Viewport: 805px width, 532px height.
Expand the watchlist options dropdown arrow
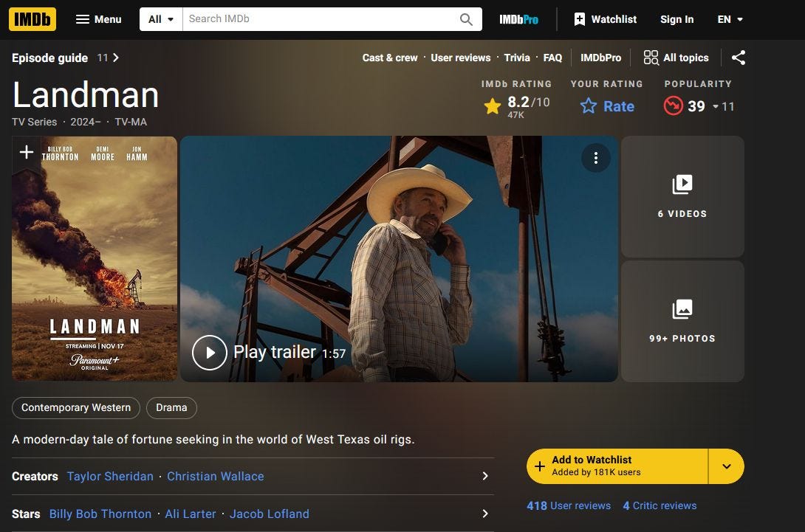click(727, 466)
